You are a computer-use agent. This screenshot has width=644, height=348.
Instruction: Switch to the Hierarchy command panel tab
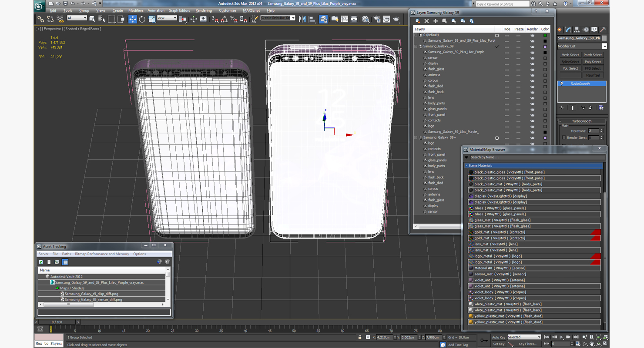[577, 30]
